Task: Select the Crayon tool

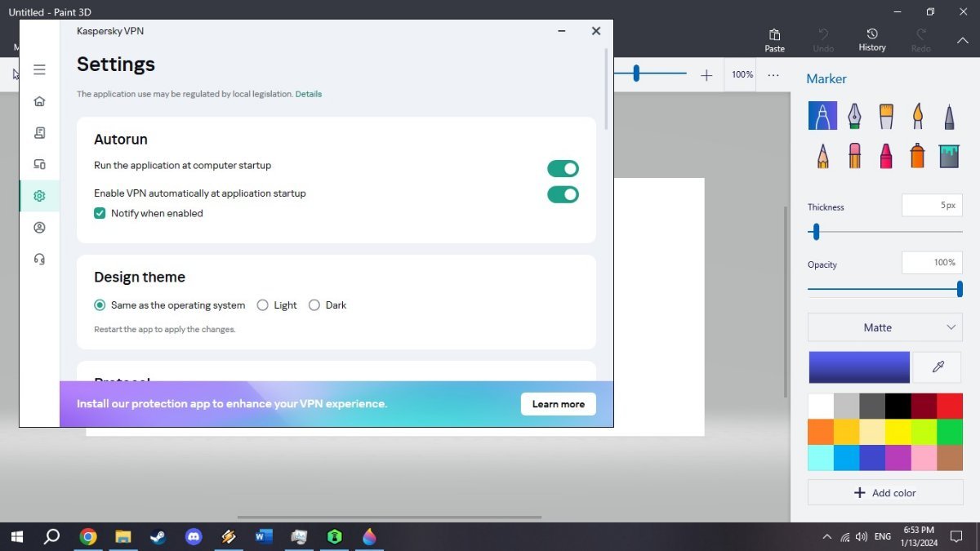Action: 886,155
